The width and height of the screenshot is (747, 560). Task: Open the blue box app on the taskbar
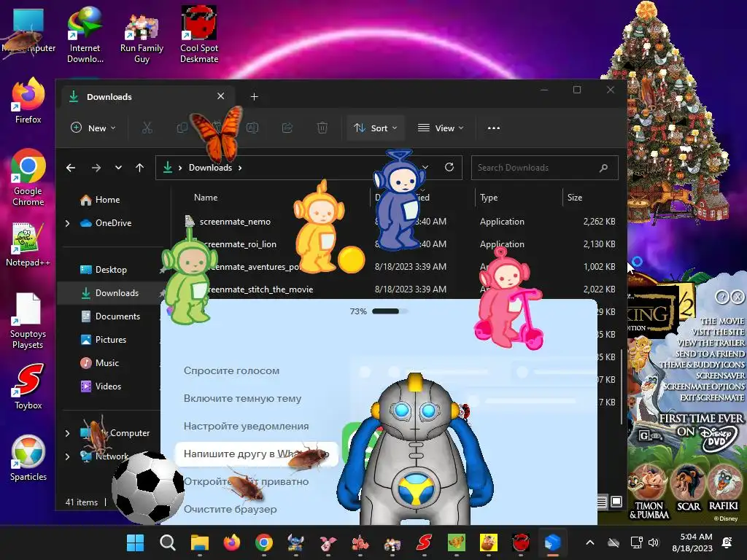pyautogui.click(x=552, y=542)
